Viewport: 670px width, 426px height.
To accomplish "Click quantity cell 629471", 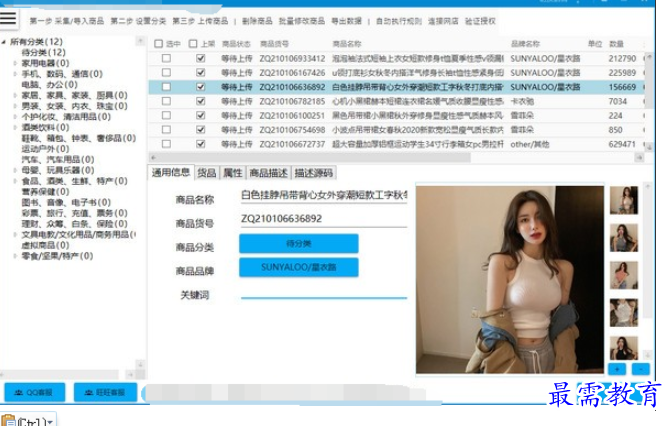I will tap(622, 144).
